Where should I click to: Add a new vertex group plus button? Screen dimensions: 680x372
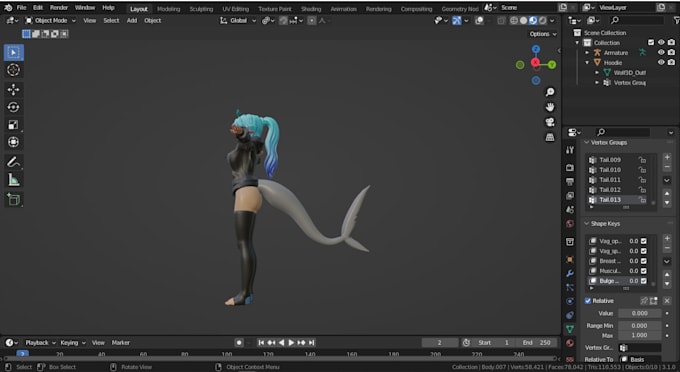coord(667,157)
